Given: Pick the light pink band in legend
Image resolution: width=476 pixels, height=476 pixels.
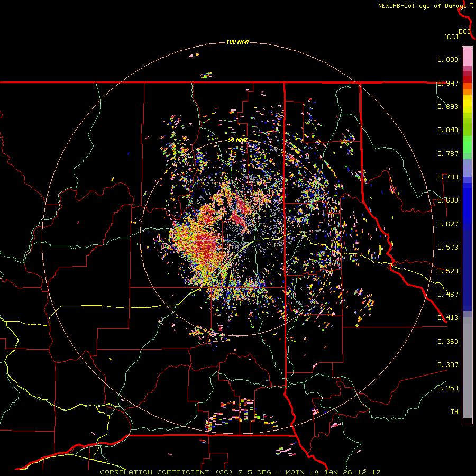Looking at the screenshot, I should click(x=467, y=57).
